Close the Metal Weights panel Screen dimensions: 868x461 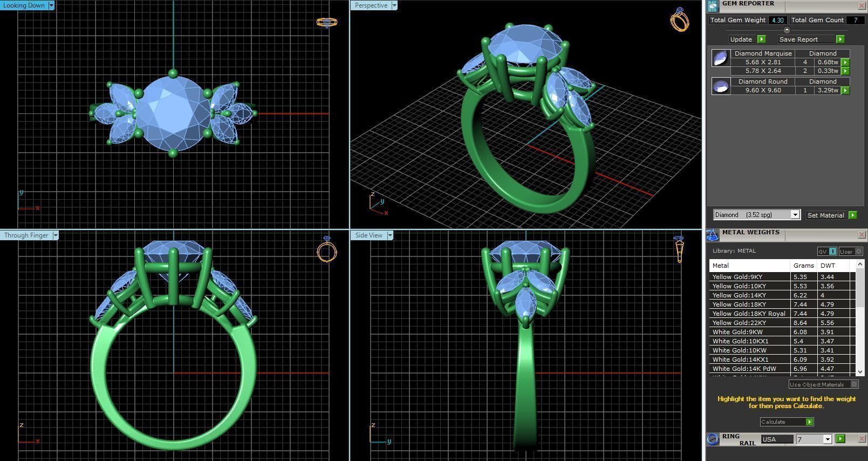(x=862, y=235)
